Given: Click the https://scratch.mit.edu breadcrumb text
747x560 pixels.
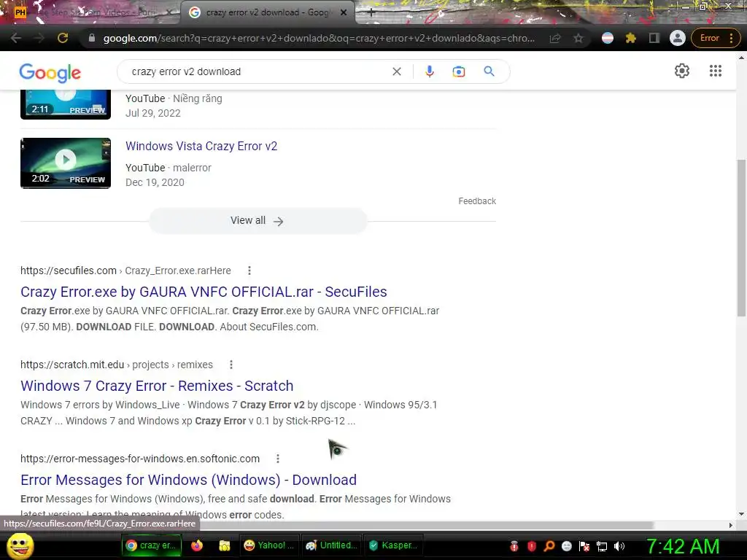Looking at the screenshot, I should (72, 365).
